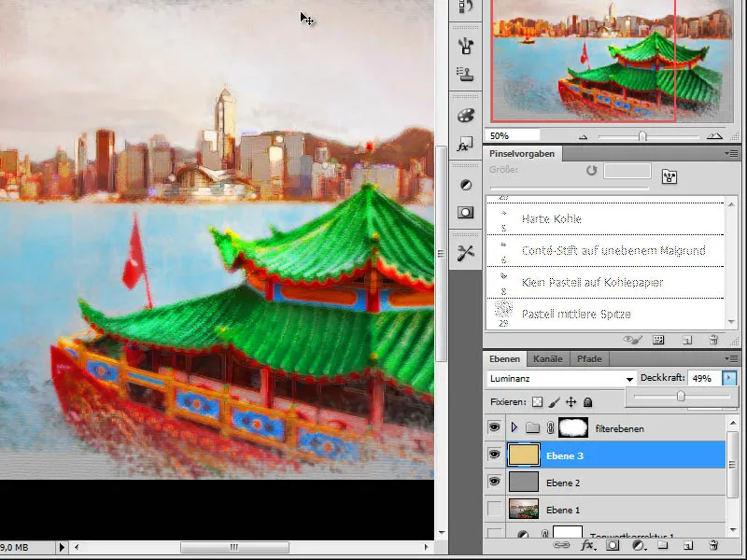This screenshot has height=560, width=747.
Task: Select Conté-Stift auf unebenem Malgrund brush
Action: 605,250
